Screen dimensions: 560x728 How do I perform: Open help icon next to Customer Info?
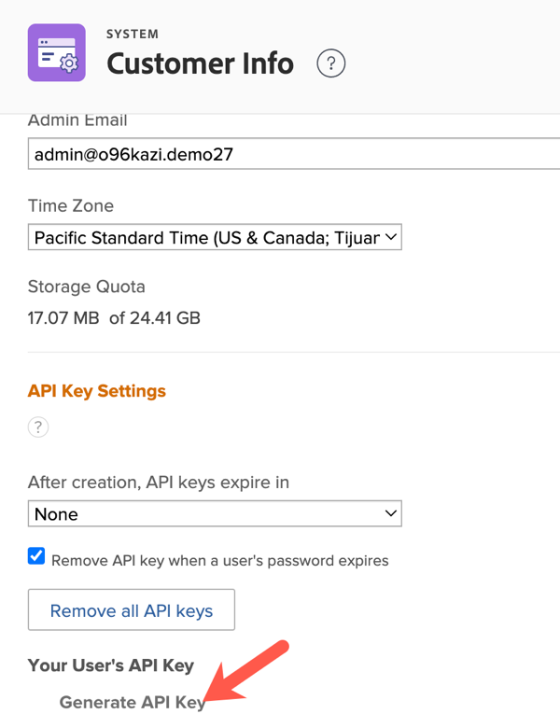click(331, 63)
